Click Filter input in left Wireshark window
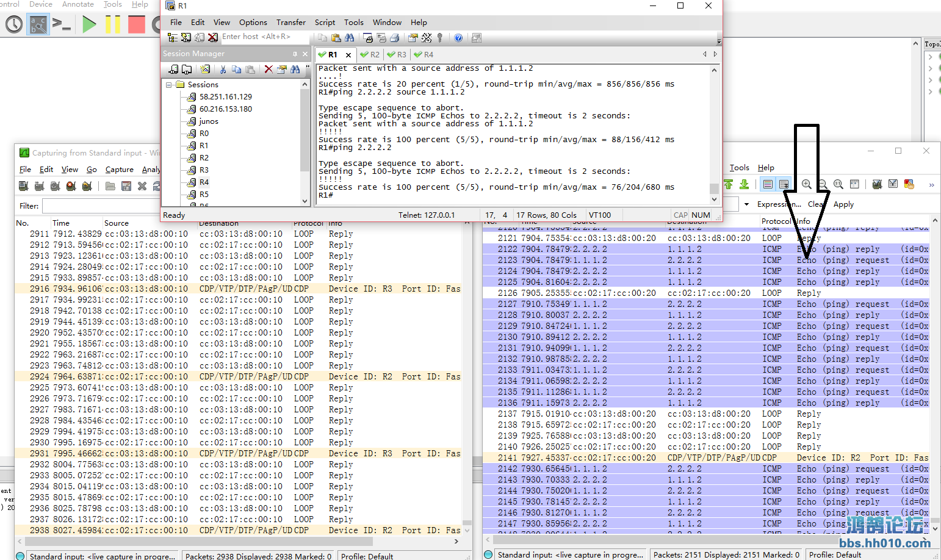 [101, 206]
